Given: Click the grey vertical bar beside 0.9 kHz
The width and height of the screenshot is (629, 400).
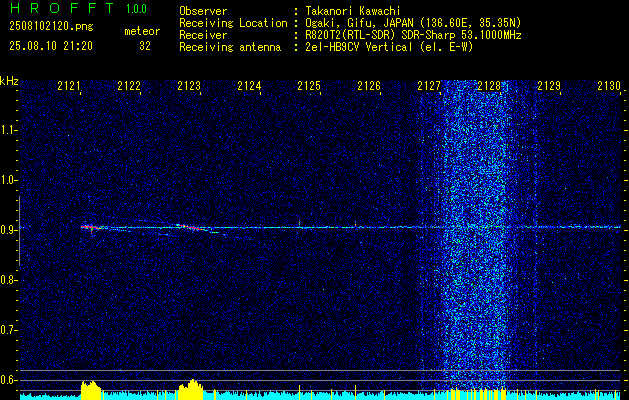Looking at the screenshot, I should tap(19, 231).
